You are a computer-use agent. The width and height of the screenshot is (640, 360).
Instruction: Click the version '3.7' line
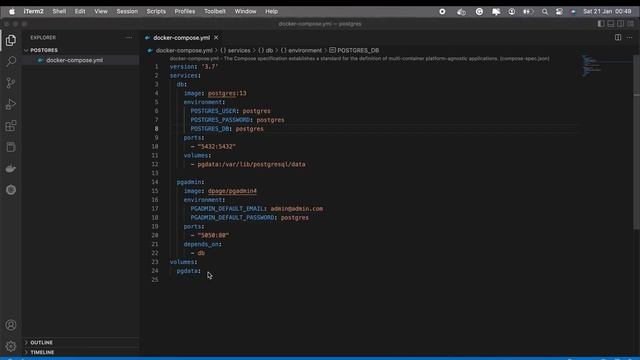point(194,67)
